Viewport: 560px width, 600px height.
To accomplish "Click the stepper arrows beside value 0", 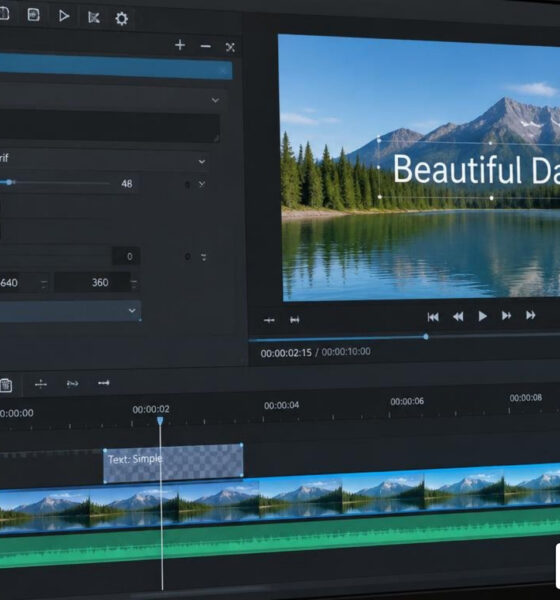I will [x=204, y=257].
